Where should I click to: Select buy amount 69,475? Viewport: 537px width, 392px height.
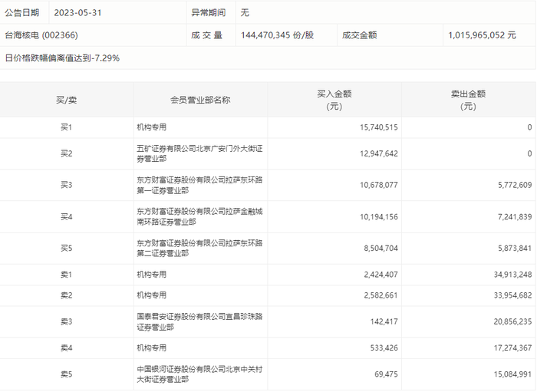pyautogui.click(x=386, y=374)
